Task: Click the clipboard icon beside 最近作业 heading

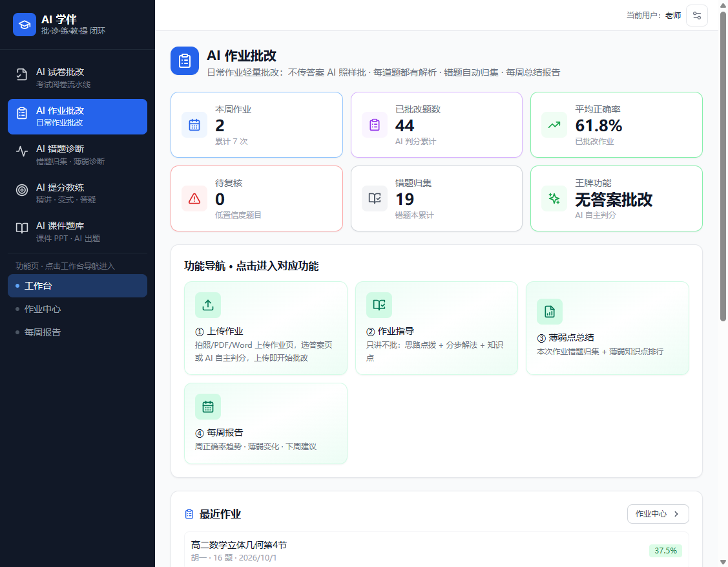Action: 189,514
